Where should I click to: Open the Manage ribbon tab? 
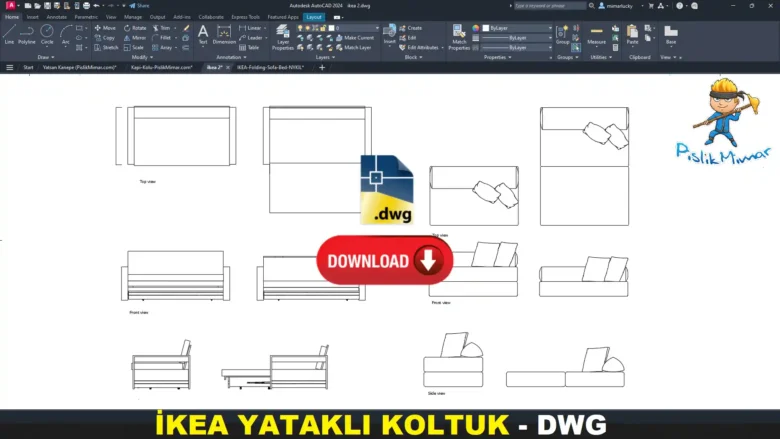(x=132, y=17)
